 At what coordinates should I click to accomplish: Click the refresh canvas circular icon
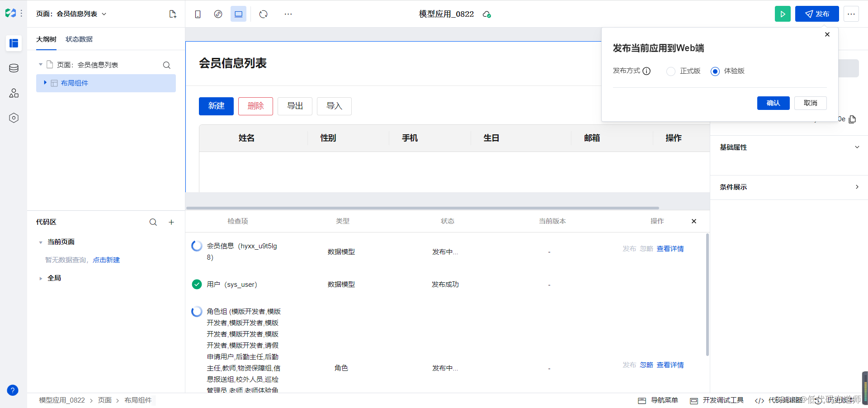tap(264, 14)
